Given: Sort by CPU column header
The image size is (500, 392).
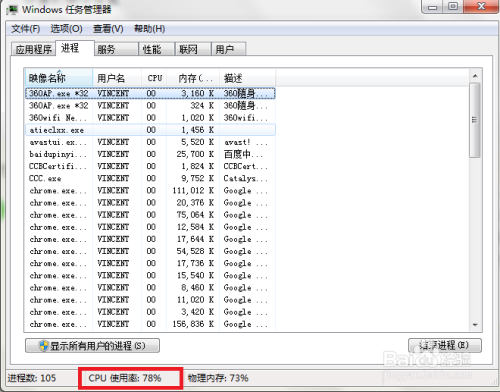Looking at the screenshot, I should [154, 78].
